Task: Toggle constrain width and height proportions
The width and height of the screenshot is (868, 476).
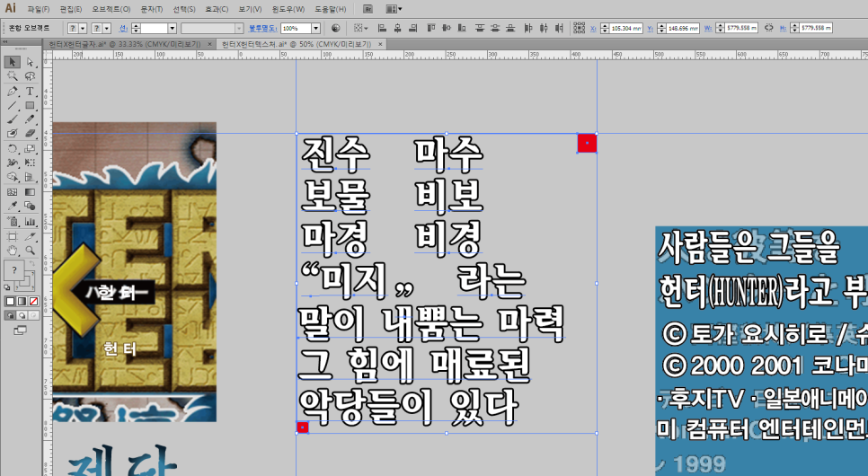Action: [x=769, y=28]
